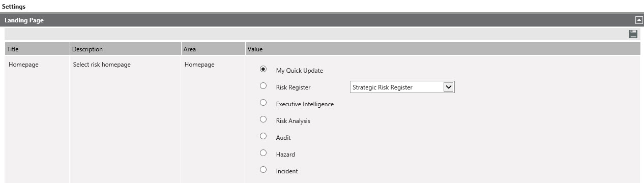This screenshot has height=183, width=644.
Task: Click the Executive Intelligence label text
Action: pos(305,104)
